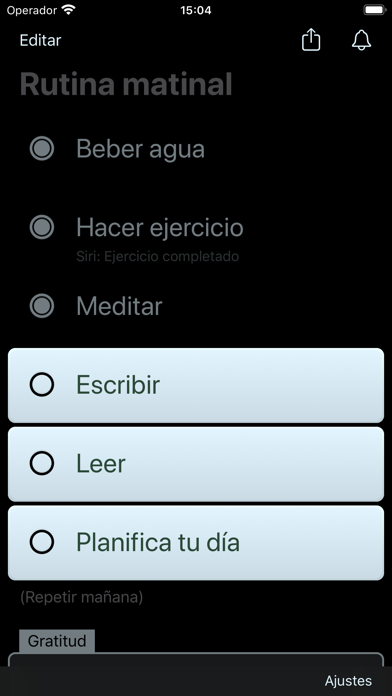392x696 pixels.
Task: Tick the Planifica tu día circle
Action: point(42,542)
